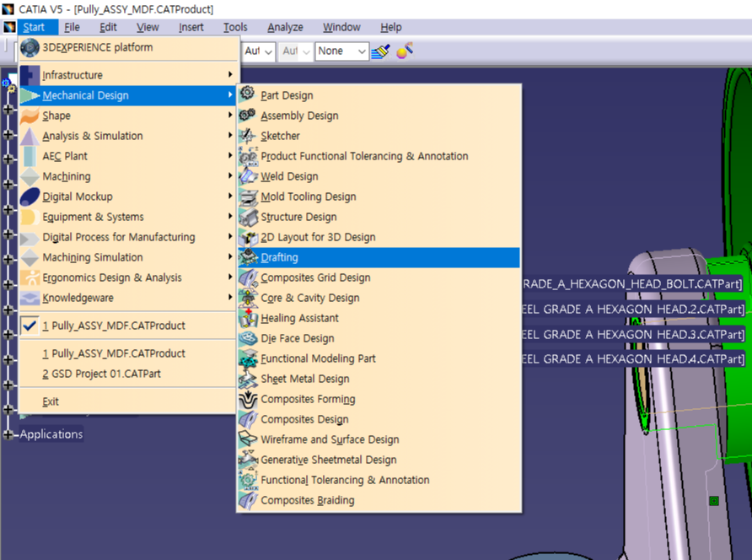
Task: Expand the Knowledgeware submenu arrow
Action: [x=230, y=297]
